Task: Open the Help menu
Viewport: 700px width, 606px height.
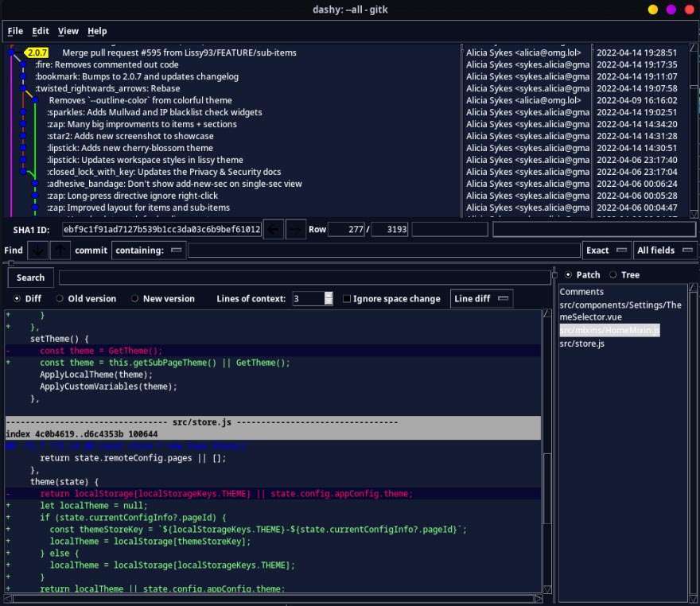Action: click(x=97, y=31)
